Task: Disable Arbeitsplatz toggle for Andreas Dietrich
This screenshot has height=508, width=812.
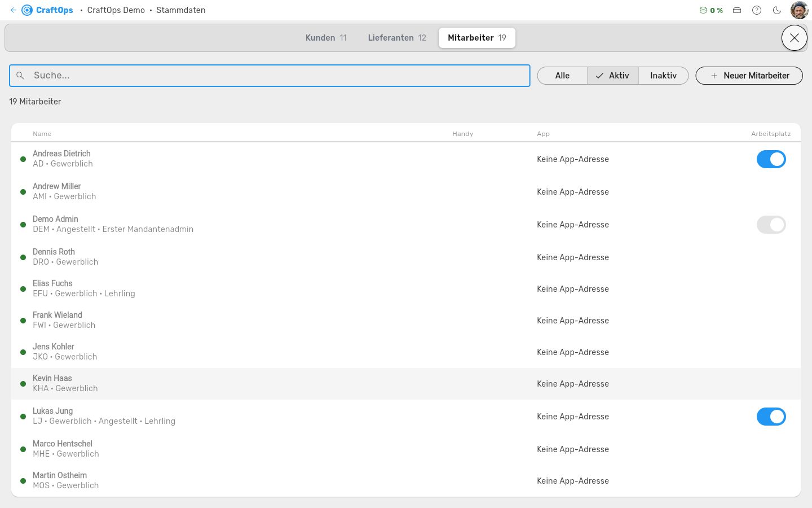Action: 771,159
